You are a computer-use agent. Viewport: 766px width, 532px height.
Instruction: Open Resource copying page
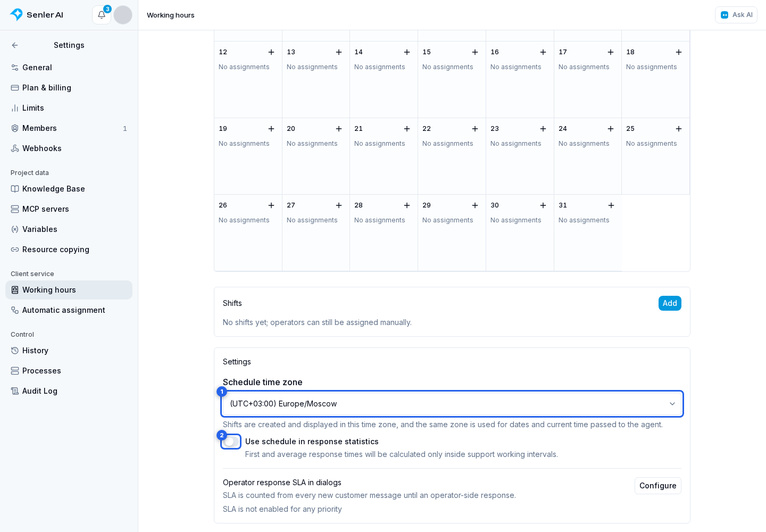point(69,250)
